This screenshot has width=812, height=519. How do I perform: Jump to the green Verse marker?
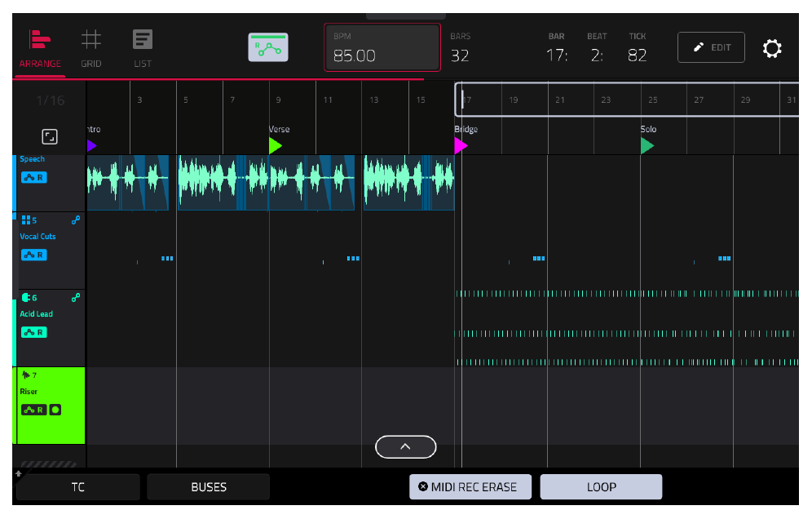click(275, 146)
